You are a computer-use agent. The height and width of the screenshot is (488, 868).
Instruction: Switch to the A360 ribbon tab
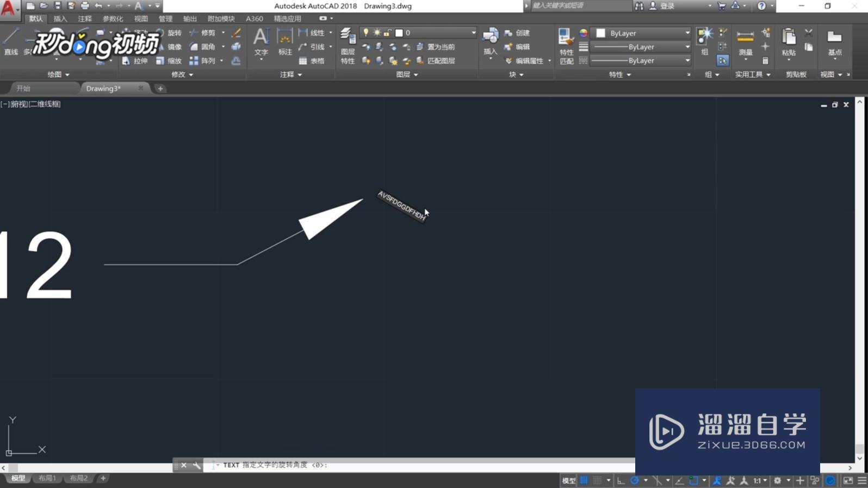254,18
